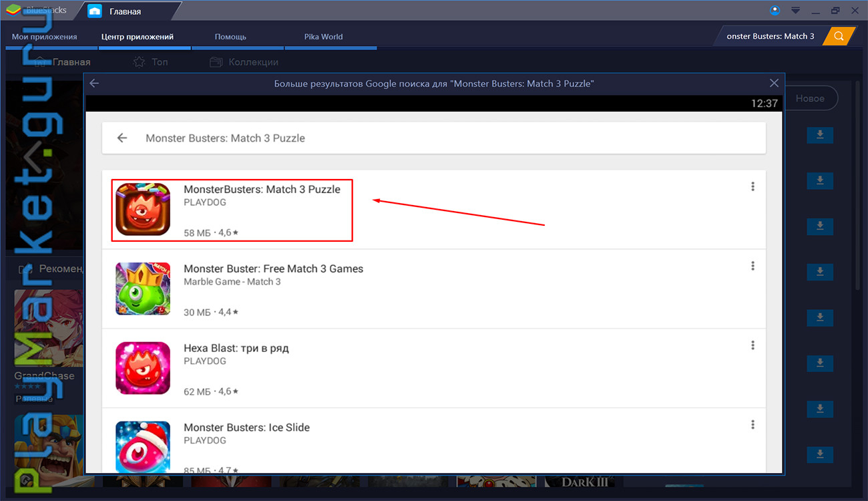This screenshot has width=868, height=501.
Task: Select Hexa Blast: три в ряд title
Action: 236,348
